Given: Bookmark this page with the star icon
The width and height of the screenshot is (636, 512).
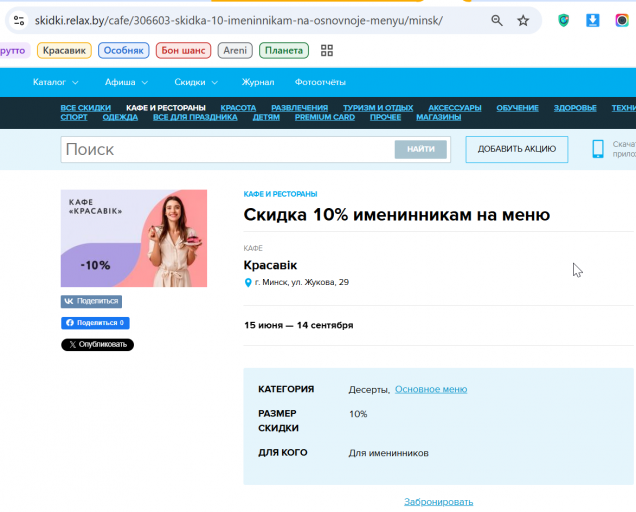Looking at the screenshot, I should tap(523, 20).
